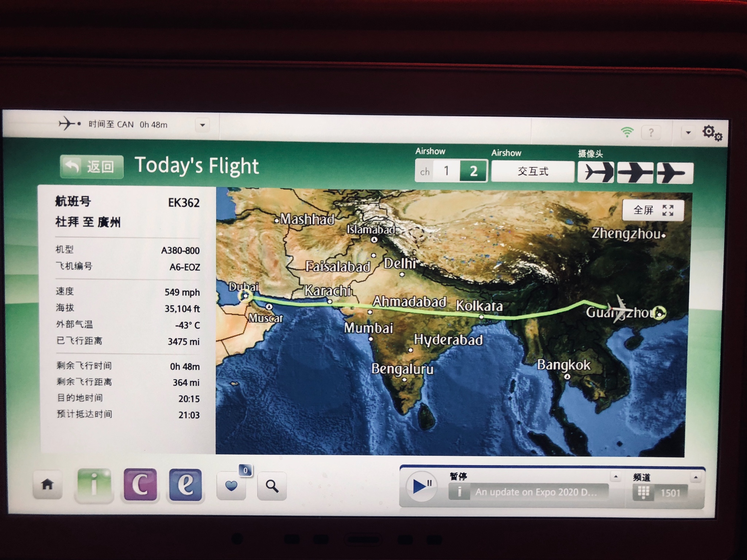Click the 返回 back button
This screenshot has width=747, height=560.
92,167
